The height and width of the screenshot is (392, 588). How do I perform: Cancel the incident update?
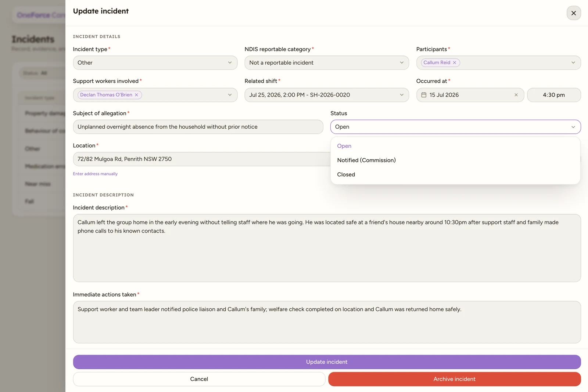tap(199, 379)
